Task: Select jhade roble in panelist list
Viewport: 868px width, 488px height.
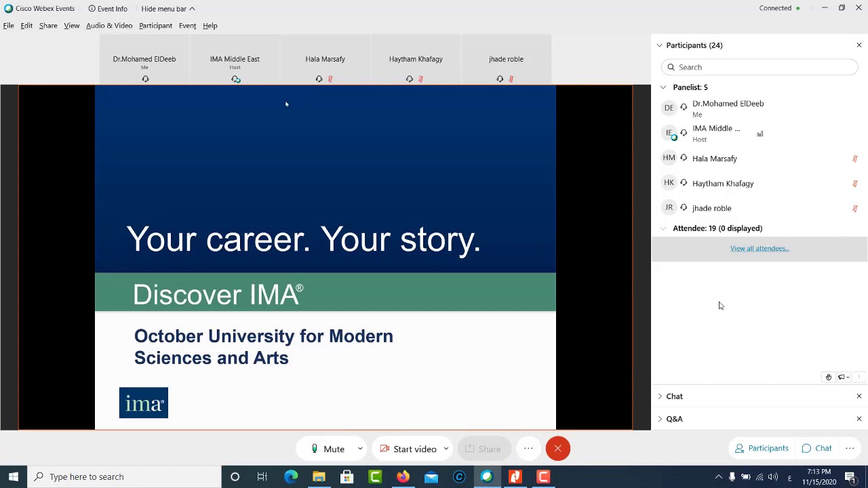Action: pyautogui.click(x=759, y=208)
